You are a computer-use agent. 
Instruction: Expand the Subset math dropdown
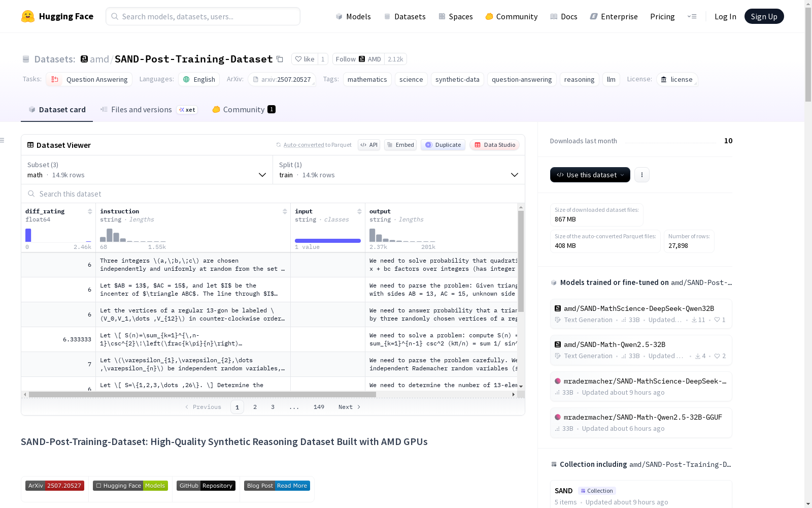click(147, 170)
